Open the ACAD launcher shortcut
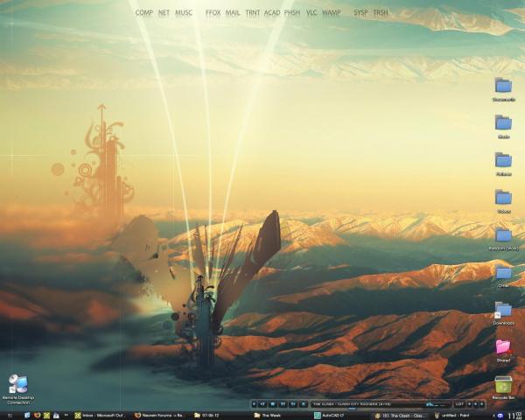The height and width of the screenshot is (420, 525). [x=272, y=13]
